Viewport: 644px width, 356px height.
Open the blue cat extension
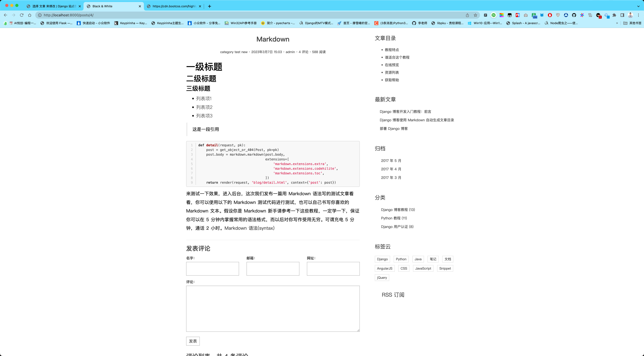(x=542, y=15)
